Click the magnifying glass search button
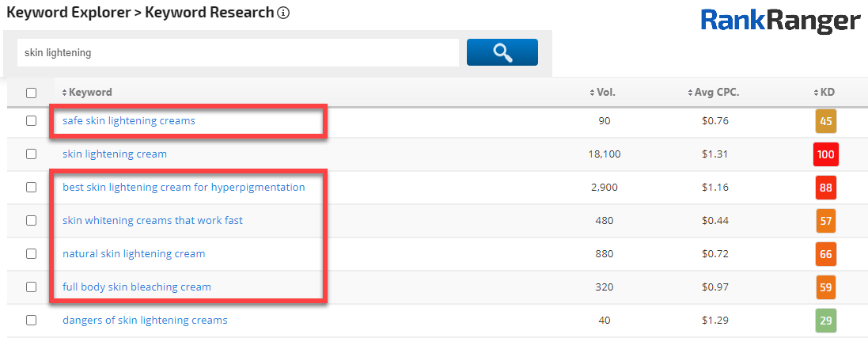This screenshot has width=868, height=338. 502,52
